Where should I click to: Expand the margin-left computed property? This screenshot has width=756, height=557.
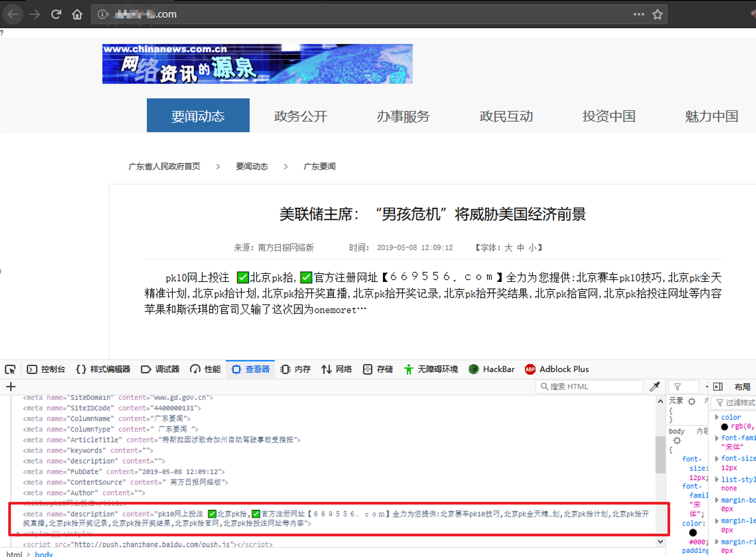tap(717, 521)
